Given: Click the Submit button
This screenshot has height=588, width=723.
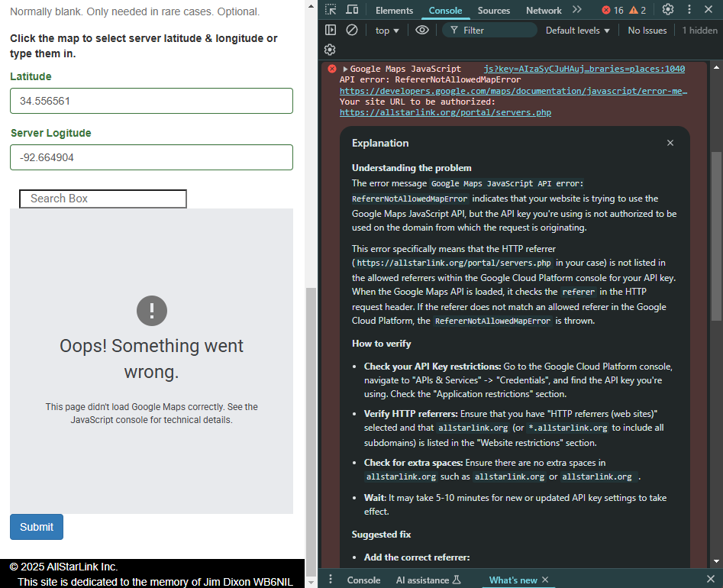Looking at the screenshot, I should pyautogui.click(x=37, y=527).
